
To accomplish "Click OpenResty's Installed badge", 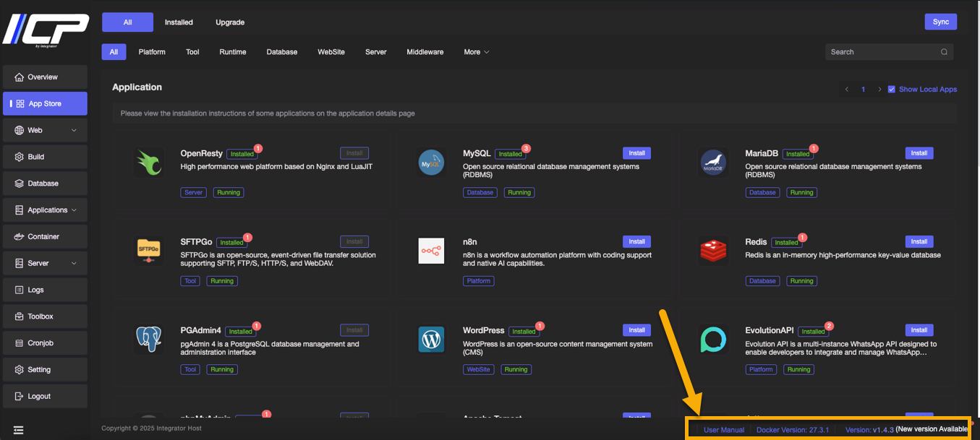I will 242,154.
